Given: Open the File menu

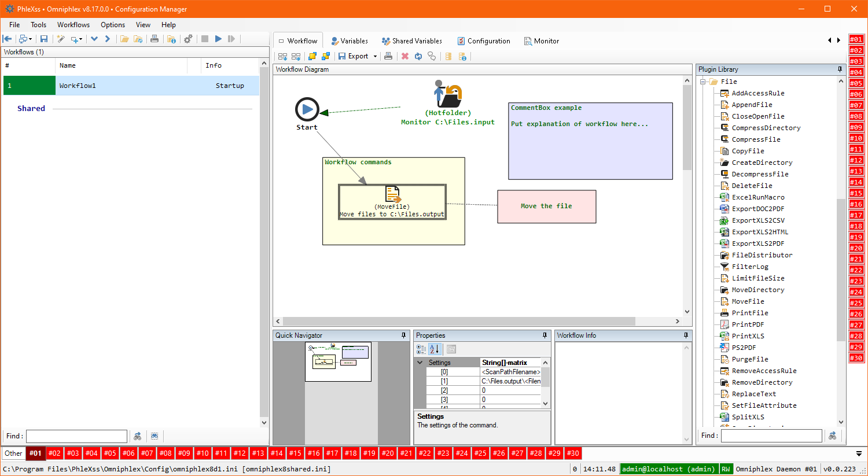Looking at the screenshot, I should (x=14, y=25).
